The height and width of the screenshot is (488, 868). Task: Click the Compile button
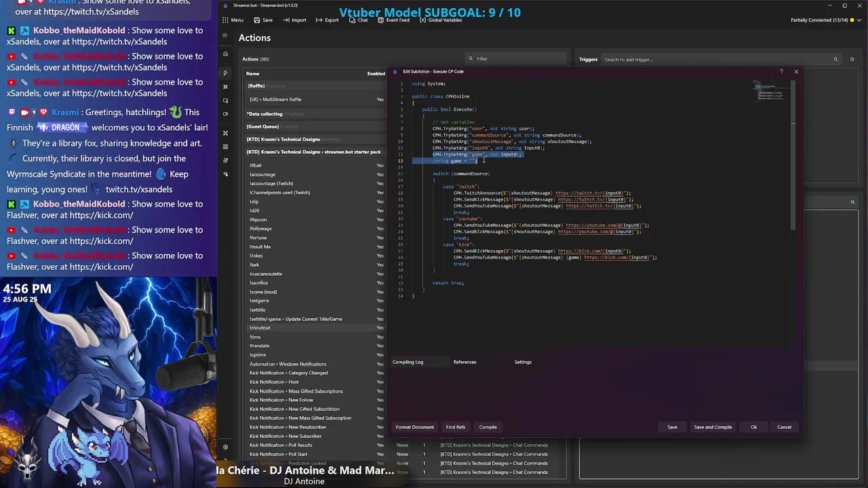(x=488, y=427)
